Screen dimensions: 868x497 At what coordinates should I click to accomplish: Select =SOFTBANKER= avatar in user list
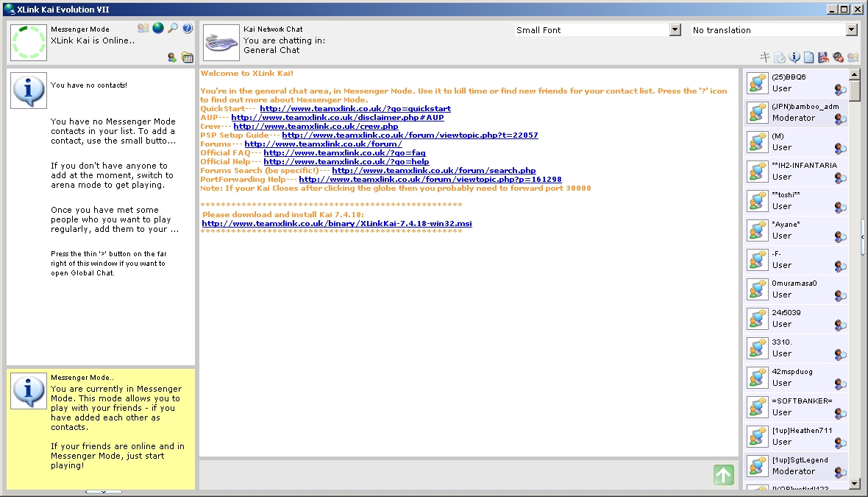[x=757, y=407]
